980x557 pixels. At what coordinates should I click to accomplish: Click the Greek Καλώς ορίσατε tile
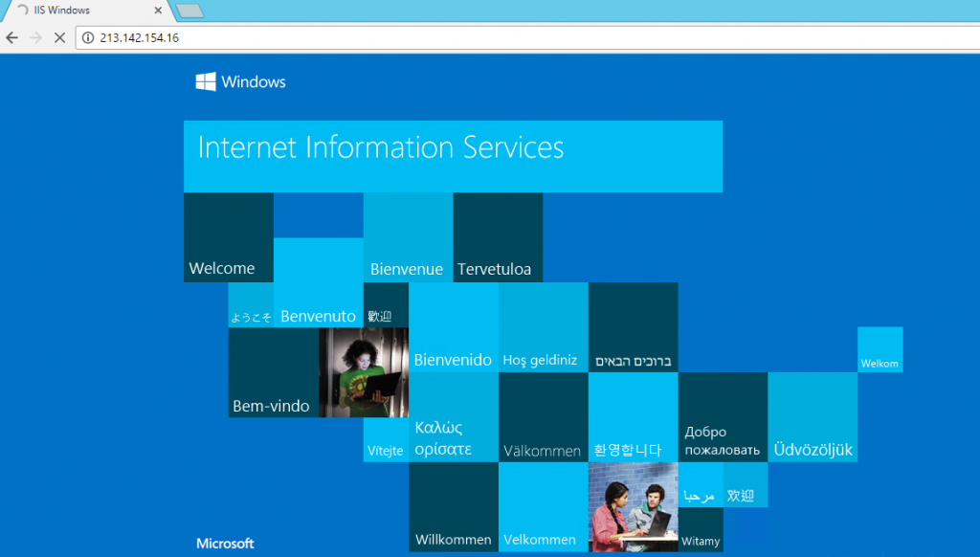454,417
